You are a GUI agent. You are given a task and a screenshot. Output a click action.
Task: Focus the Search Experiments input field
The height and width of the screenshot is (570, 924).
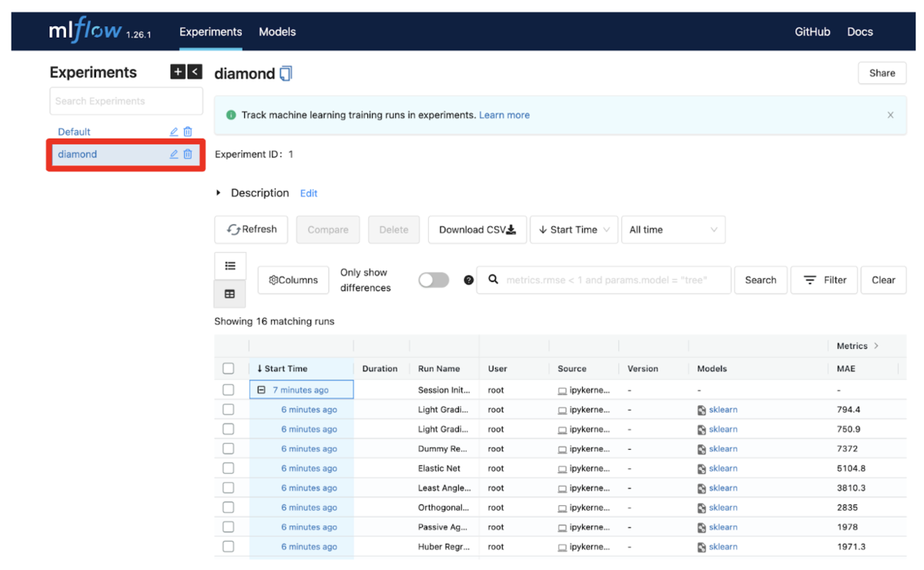click(126, 101)
